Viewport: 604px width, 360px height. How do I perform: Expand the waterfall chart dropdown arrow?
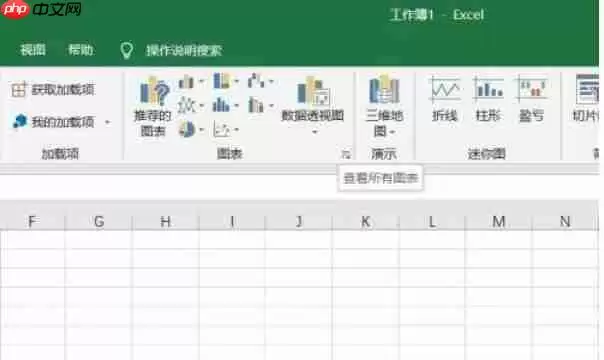271,81
